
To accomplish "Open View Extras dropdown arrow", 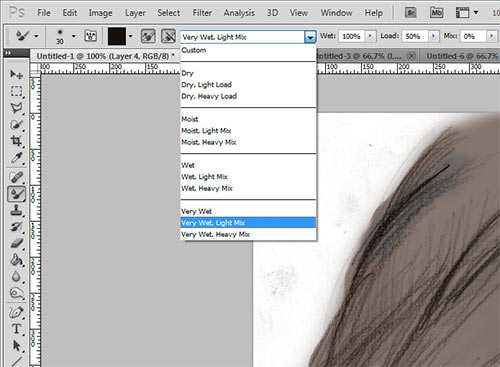I will 476,13.
